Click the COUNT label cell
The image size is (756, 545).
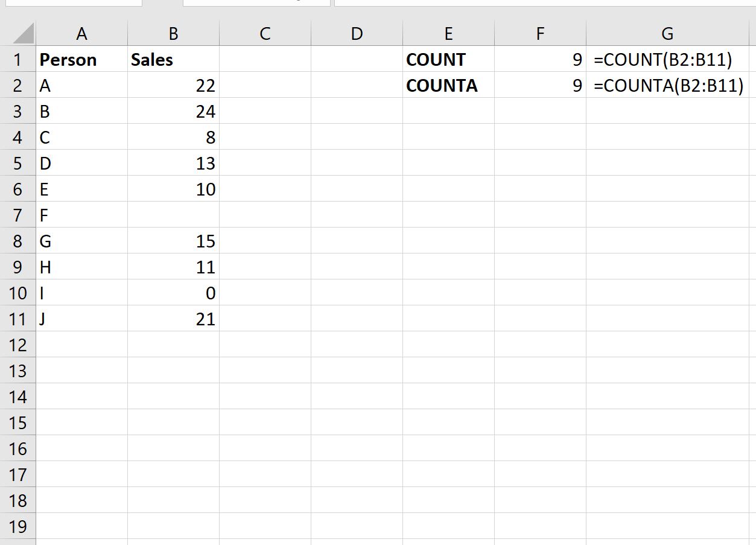click(x=448, y=60)
